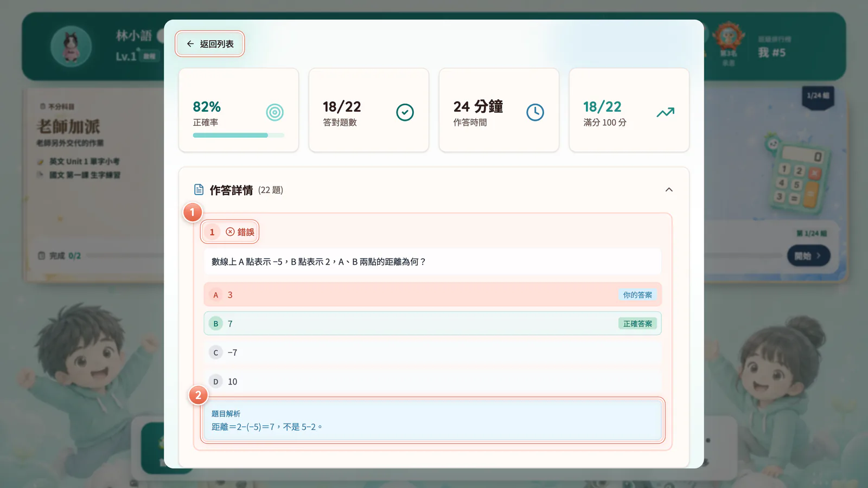The width and height of the screenshot is (868, 488).
Task: Click the 題目解析 explanation box
Action: 433,420
